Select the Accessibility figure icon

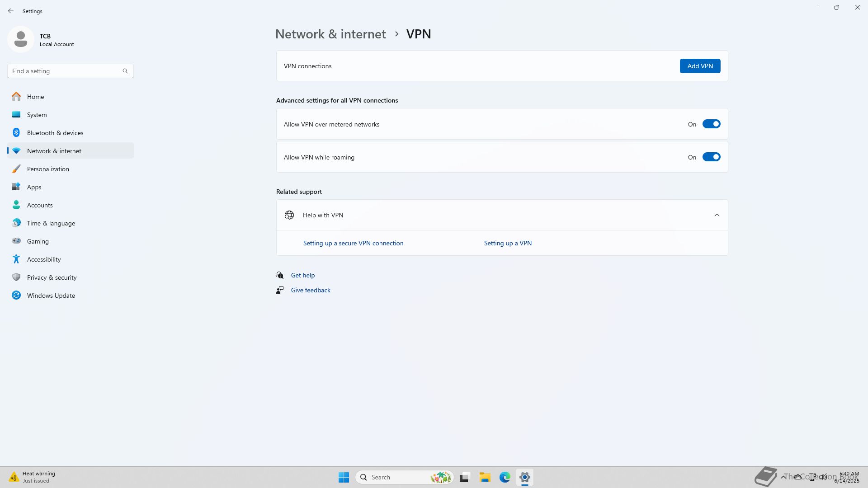[16, 259]
